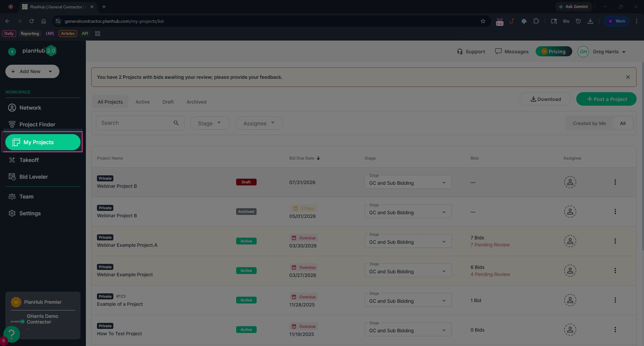644x346 pixels.
Task: Download the projects list
Action: click(x=545, y=99)
